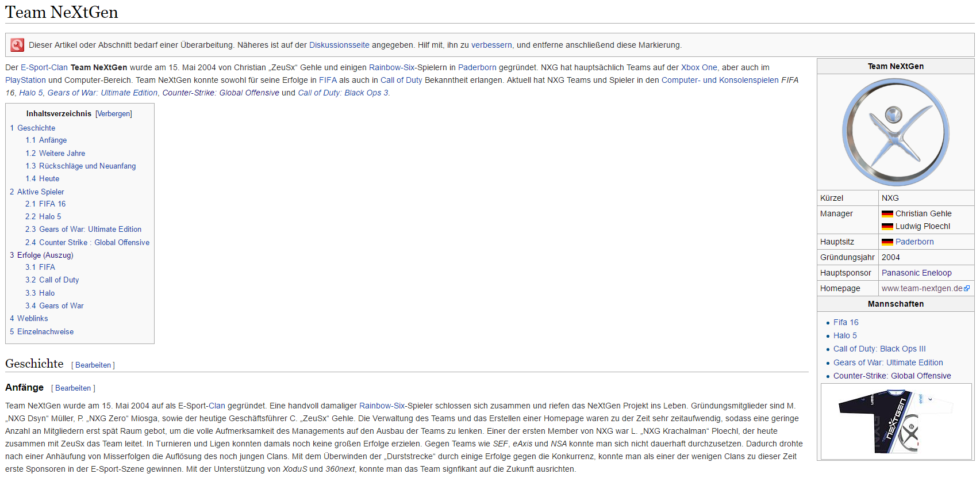Open Fifa 16 in the Mannschaften list
980x485 pixels.
point(846,323)
